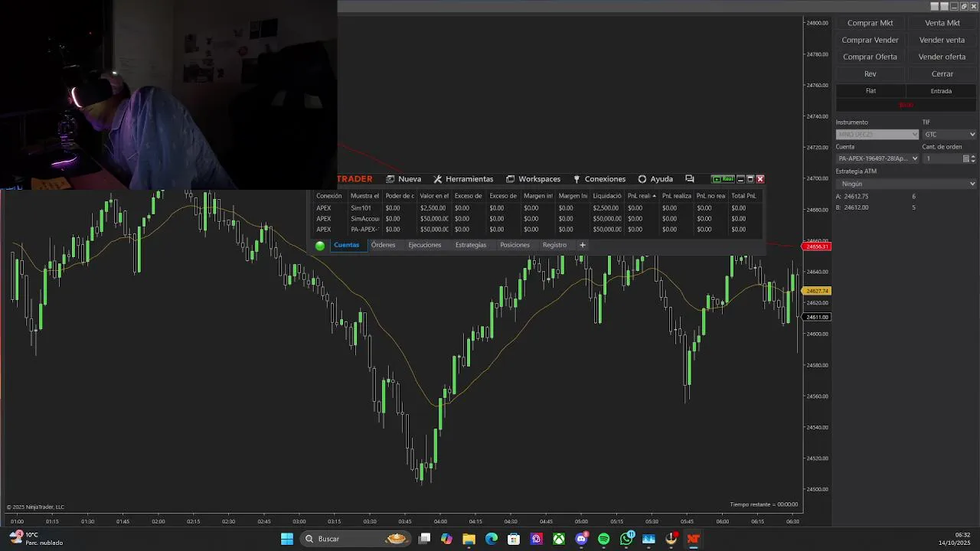Switch to the Estrategias tab
This screenshot has height=551, width=980.
pyautogui.click(x=471, y=245)
